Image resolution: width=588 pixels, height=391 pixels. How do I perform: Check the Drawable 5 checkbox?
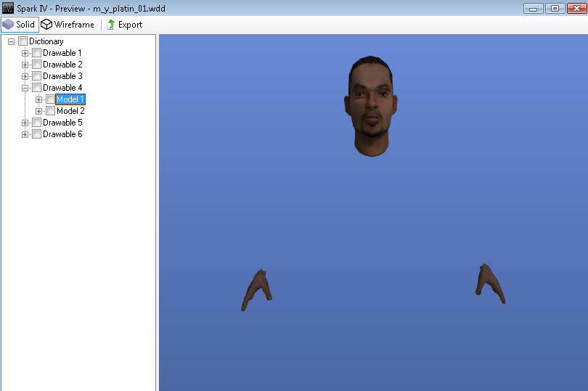point(36,123)
